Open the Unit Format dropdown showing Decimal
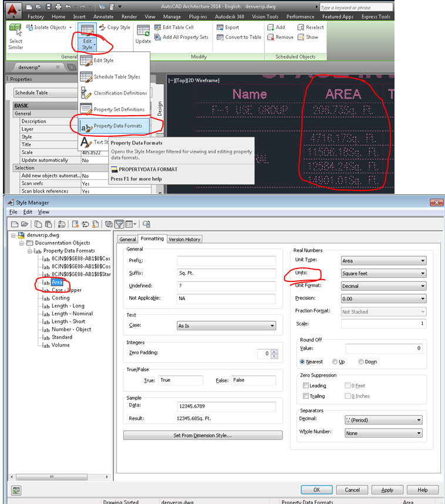 point(383,286)
